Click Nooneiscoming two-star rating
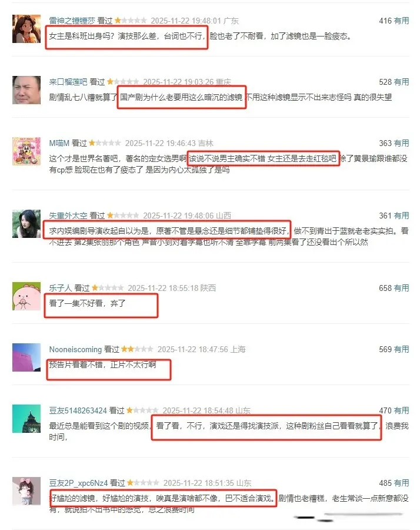 point(137,349)
